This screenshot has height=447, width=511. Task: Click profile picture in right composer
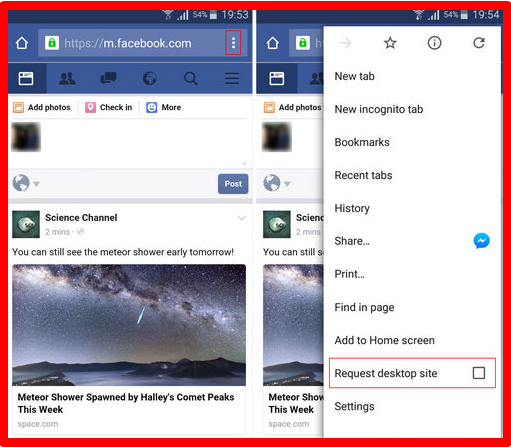click(277, 137)
